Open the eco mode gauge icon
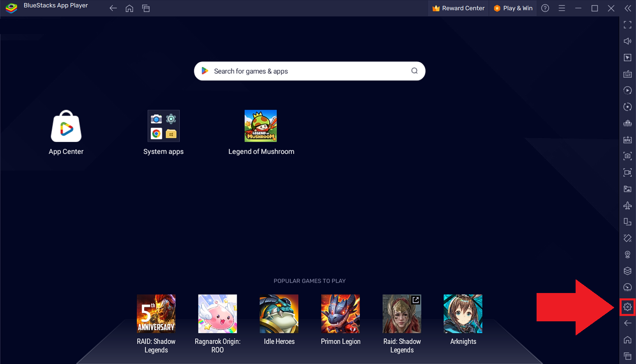 click(x=627, y=287)
